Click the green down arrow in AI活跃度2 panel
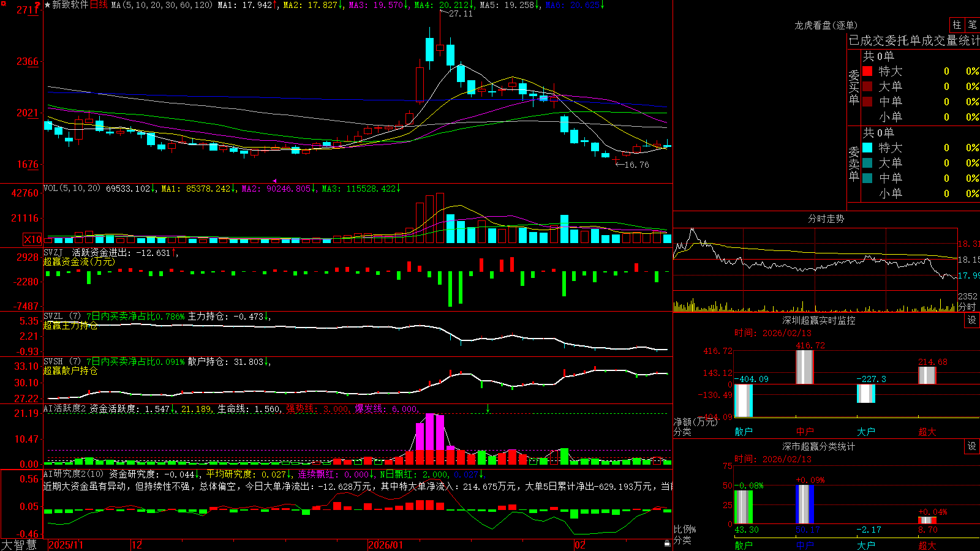 click(488, 408)
